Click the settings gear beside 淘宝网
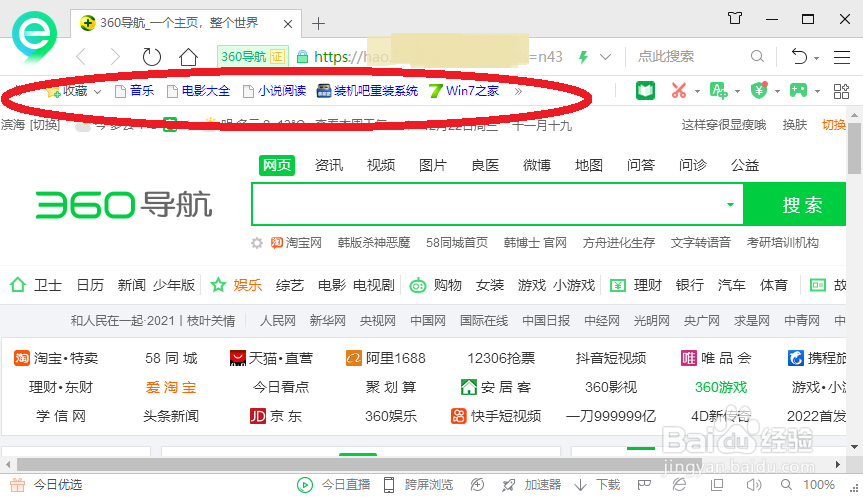863x497 pixels. [257, 243]
